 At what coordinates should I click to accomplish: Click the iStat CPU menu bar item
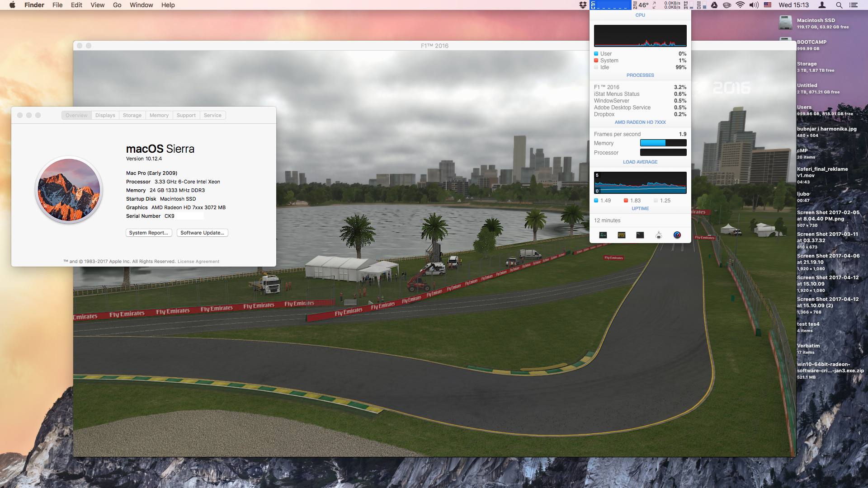(x=611, y=5)
